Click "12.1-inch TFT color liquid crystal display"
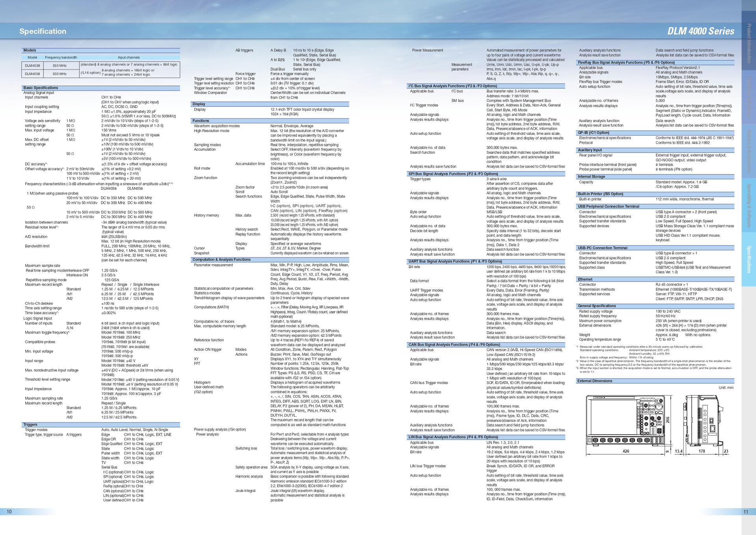The width and height of the screenshot is (756, 535). 302,110
